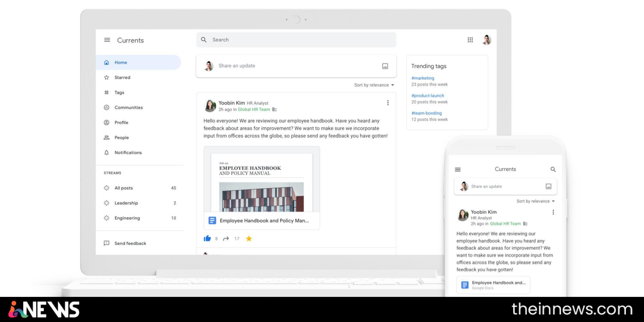Add an image via laptop share box icon
Viewport: 644px width, 322px height.
(385, 66)
